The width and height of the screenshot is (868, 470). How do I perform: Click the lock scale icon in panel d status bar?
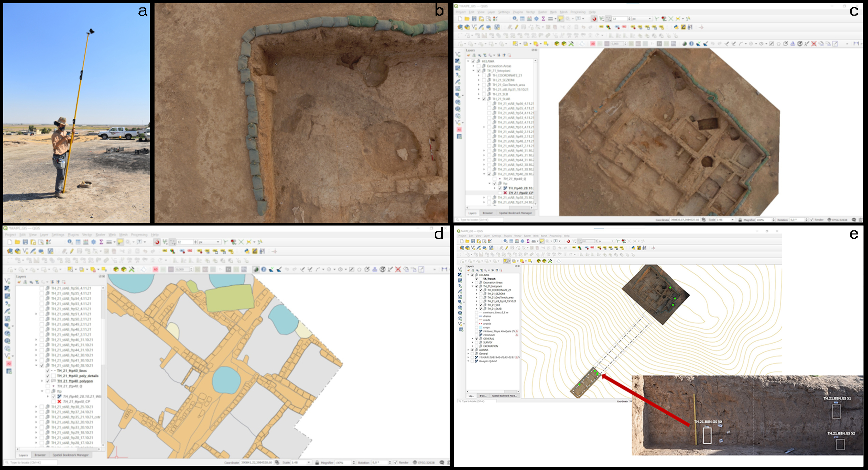click(317, 463)
